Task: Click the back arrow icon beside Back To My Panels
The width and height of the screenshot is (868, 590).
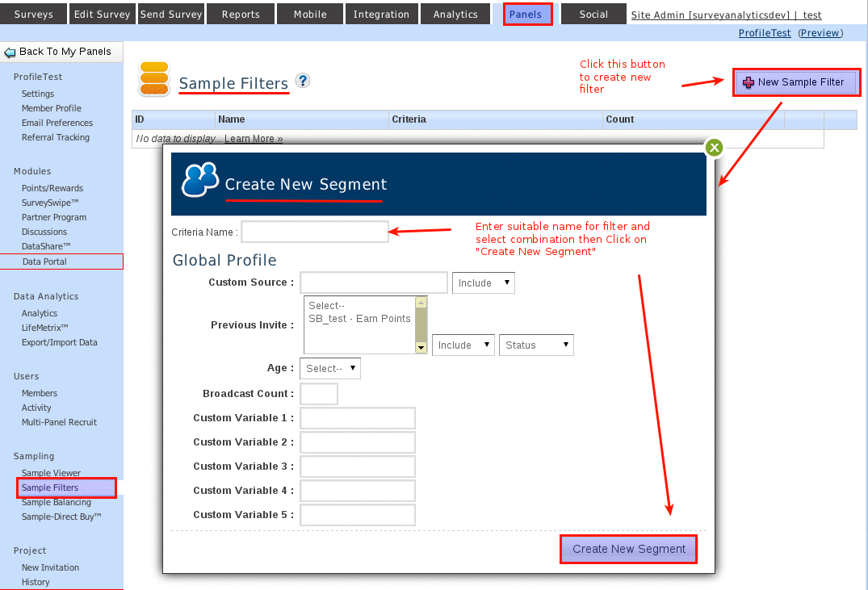Action: (x=9, y=51)
